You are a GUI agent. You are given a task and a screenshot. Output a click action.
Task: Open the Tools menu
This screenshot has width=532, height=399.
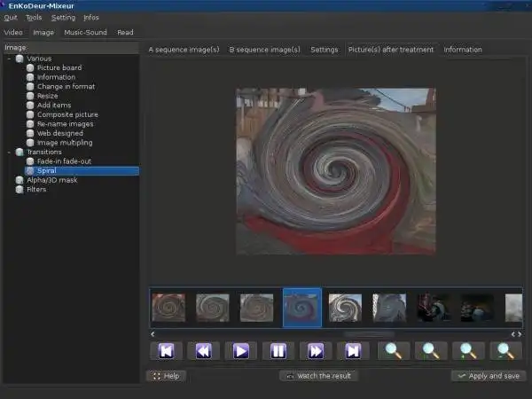34,17
